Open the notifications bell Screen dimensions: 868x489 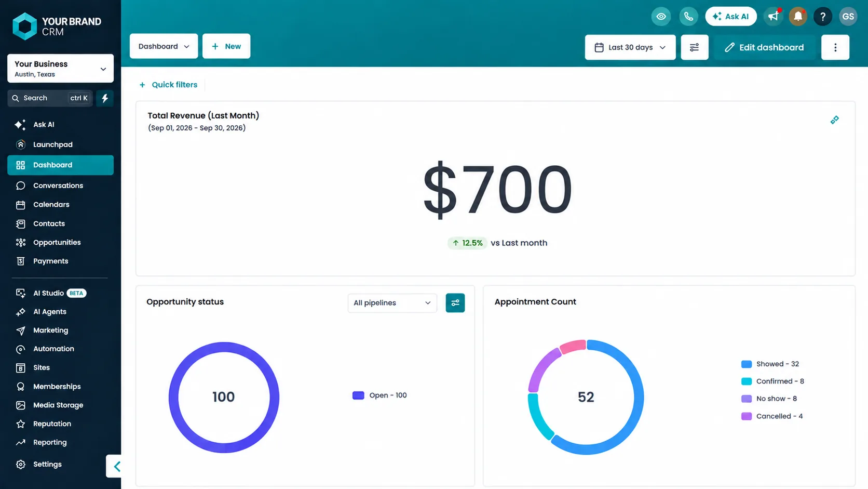point(798,17)
